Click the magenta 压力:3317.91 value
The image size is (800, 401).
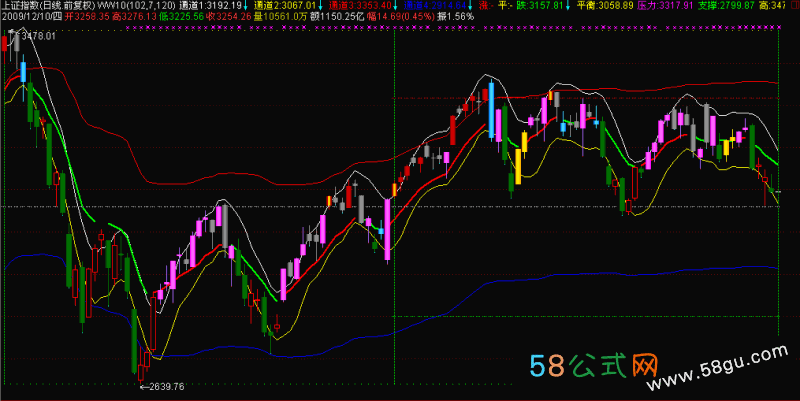coord(665,6)
